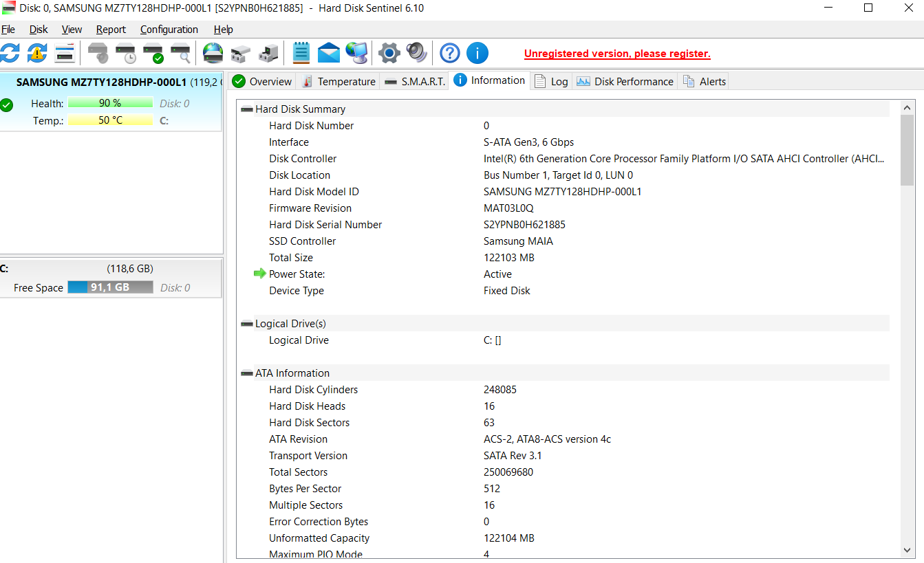Click the blue info about icon
Screen dimensions: 924x563
coord(477,53)
